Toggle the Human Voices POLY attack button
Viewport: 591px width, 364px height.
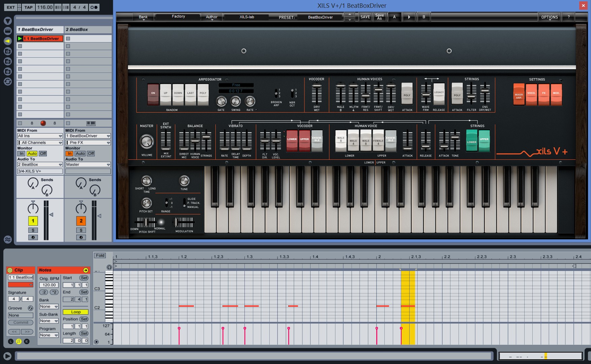click(407, 94)
